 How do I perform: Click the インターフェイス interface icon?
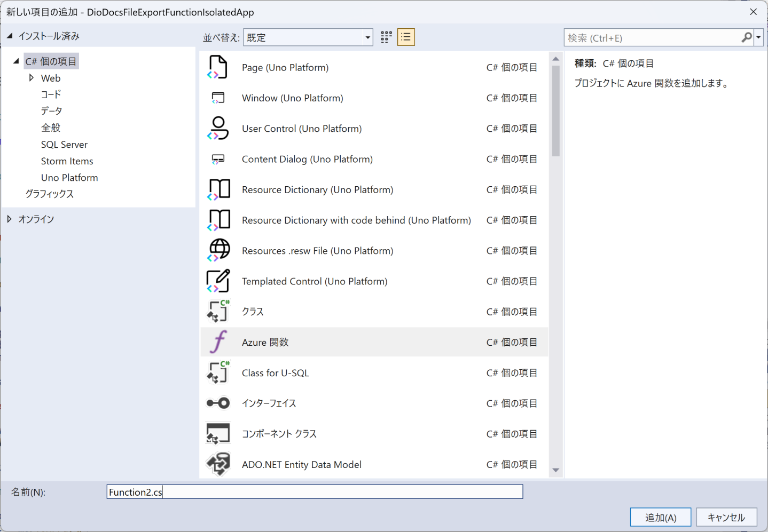pos(218,403)
